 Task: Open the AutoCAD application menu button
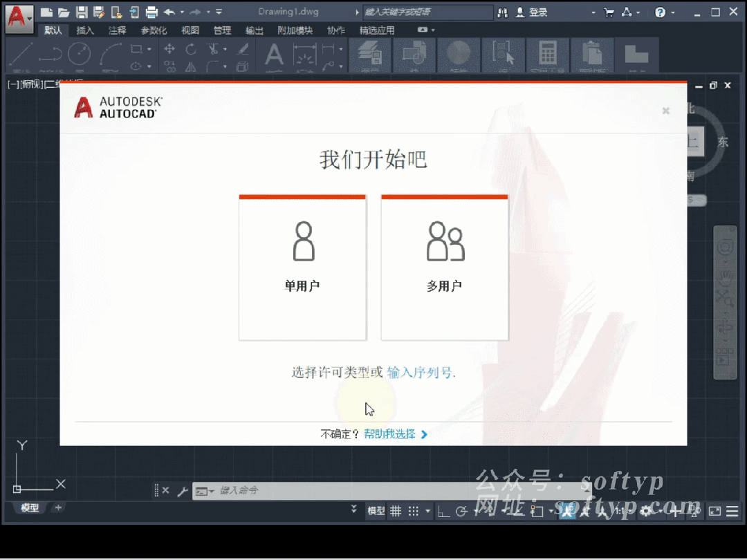(x=19, y=18)
